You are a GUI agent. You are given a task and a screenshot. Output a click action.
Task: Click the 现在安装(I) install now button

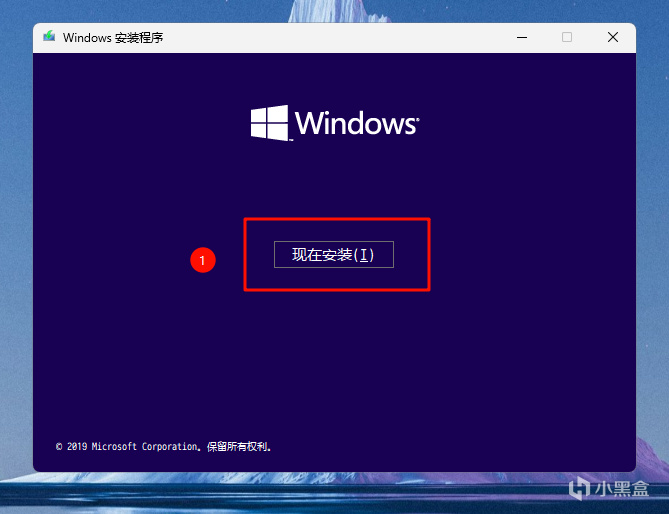[334, 255]
